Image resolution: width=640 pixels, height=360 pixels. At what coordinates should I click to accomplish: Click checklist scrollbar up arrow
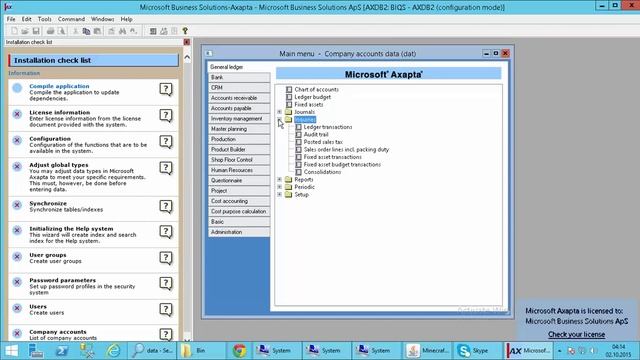pos(187,58)
